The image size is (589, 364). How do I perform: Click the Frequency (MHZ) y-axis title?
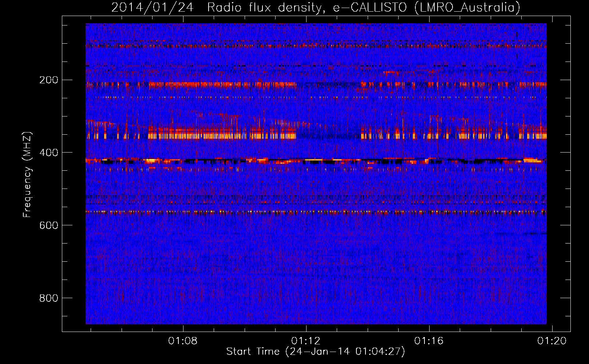point(27,175)
